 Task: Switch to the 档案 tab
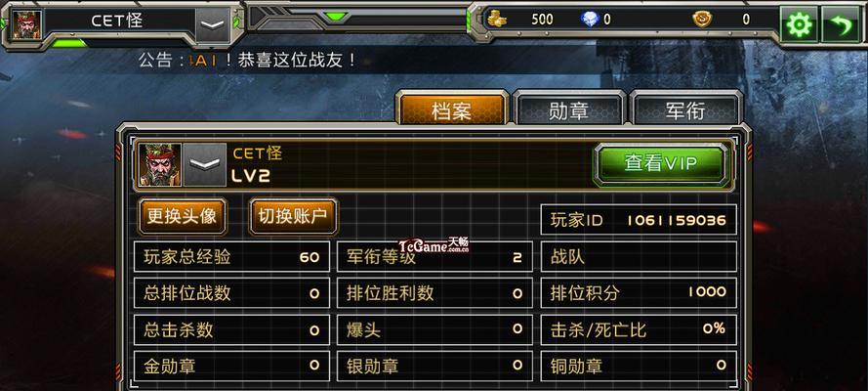[452, 109]
